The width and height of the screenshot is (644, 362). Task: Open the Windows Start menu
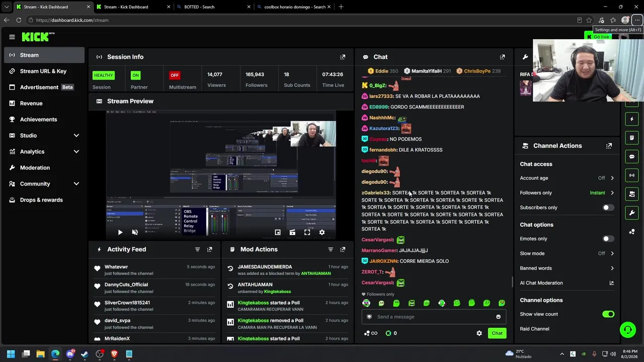11,354
